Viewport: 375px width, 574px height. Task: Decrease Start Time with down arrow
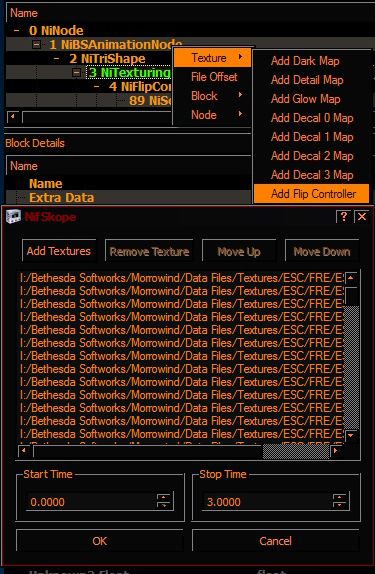[x=164, y=506]
